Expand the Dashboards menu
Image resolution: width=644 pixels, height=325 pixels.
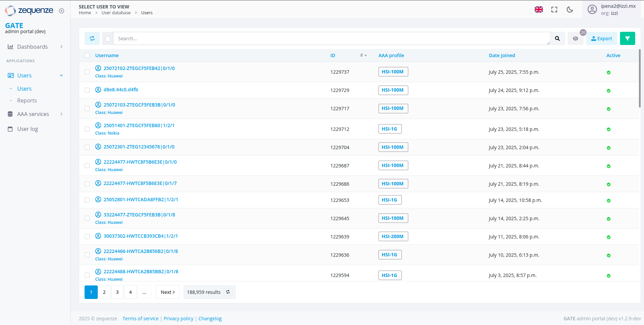[x=33, y=47]
